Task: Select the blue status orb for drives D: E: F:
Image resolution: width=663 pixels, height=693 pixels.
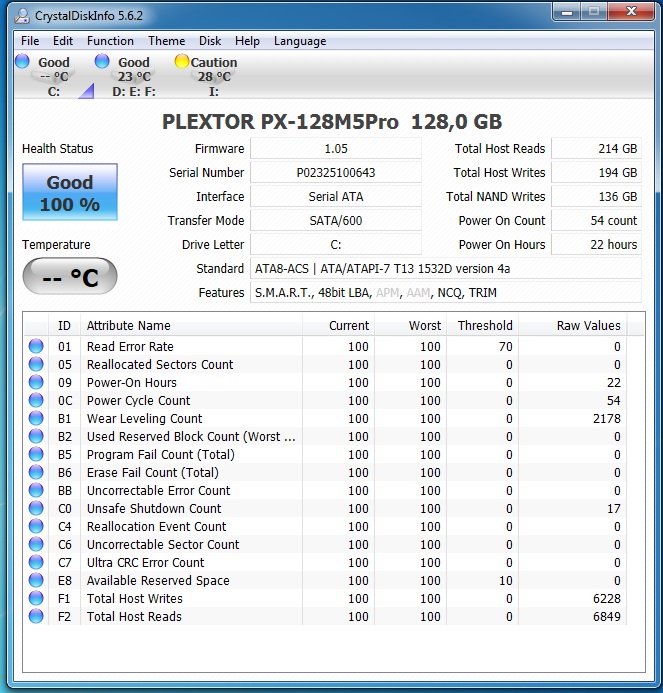Action: 102,62
